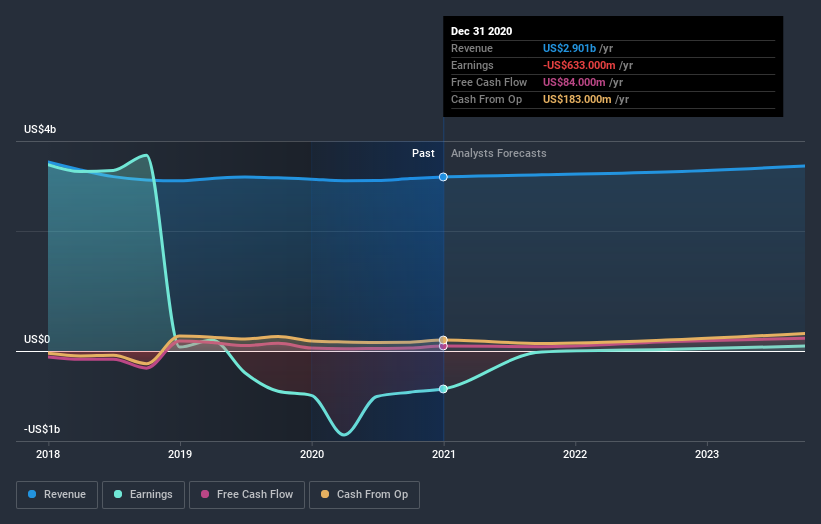Click the -US$633.000m earnings value
Viewport: 821px width, 524px height.
pos(579,65)
